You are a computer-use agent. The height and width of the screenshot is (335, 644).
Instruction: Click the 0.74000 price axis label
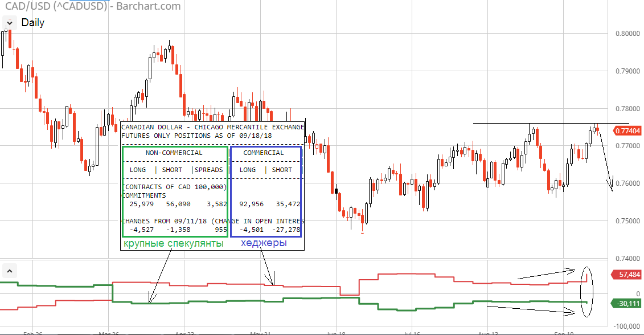click(x=627, y=259)
